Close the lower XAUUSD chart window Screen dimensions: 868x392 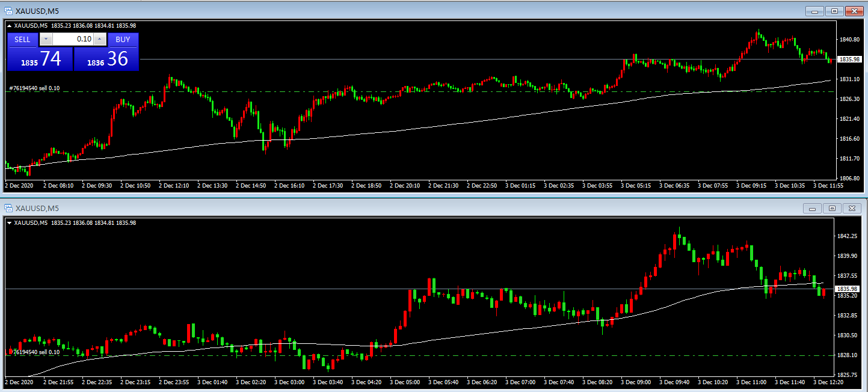coord(851,208)
